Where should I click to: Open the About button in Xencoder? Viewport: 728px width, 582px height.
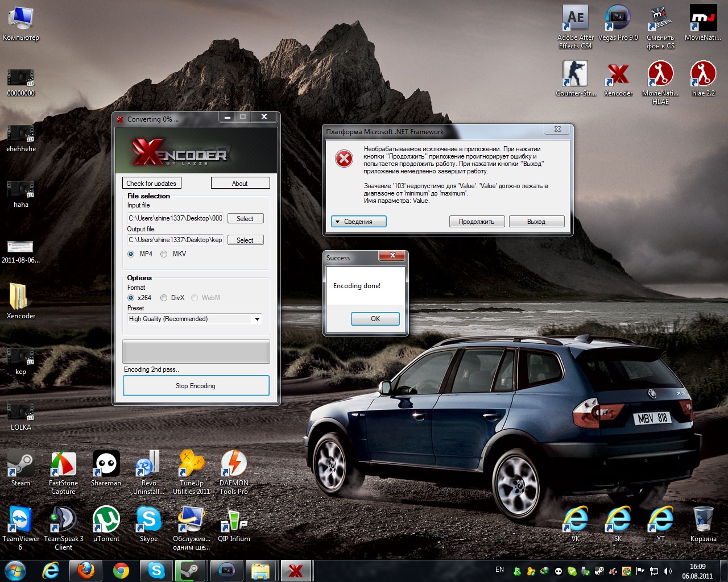[240, 183]
